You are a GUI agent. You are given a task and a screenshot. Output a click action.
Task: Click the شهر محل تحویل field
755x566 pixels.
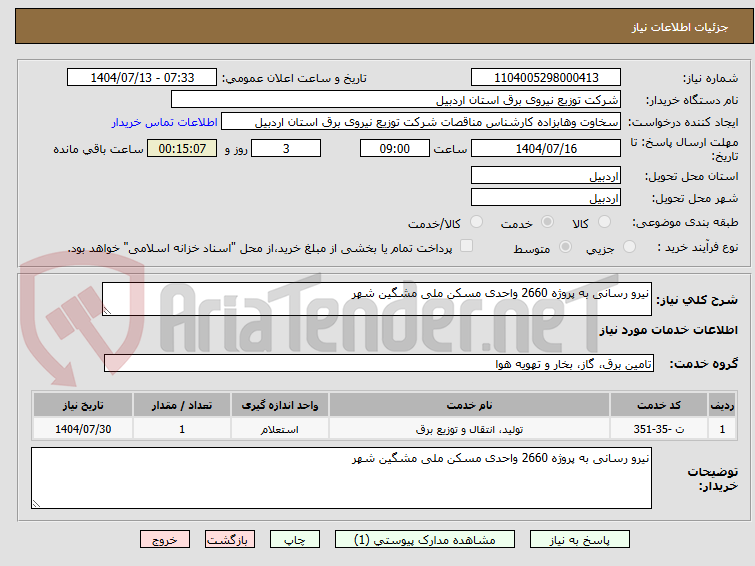tap(546, 198)
